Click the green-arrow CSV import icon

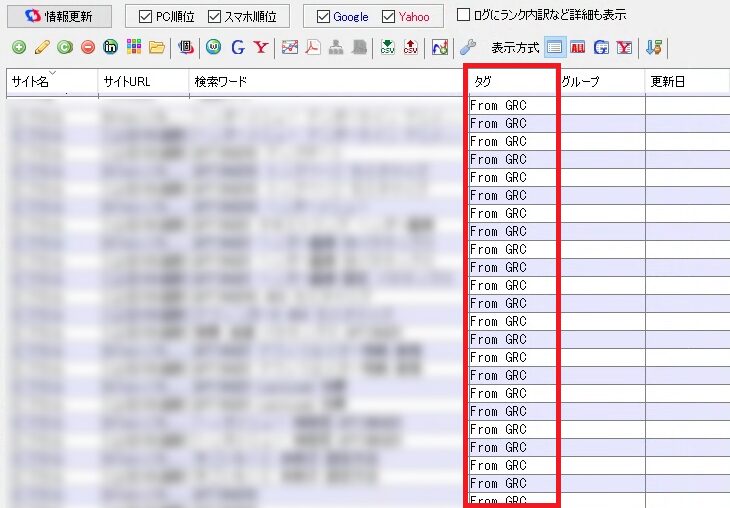click(x=387, y=47)
